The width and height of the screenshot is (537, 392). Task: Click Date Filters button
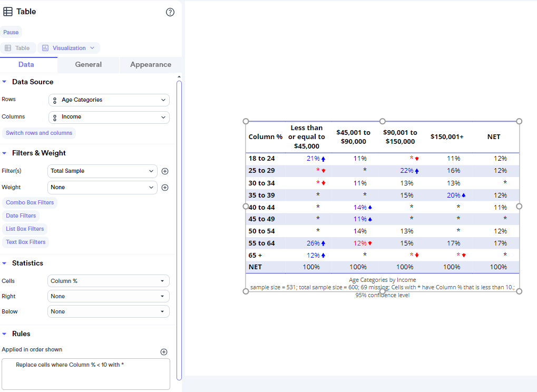coord(21,215)
